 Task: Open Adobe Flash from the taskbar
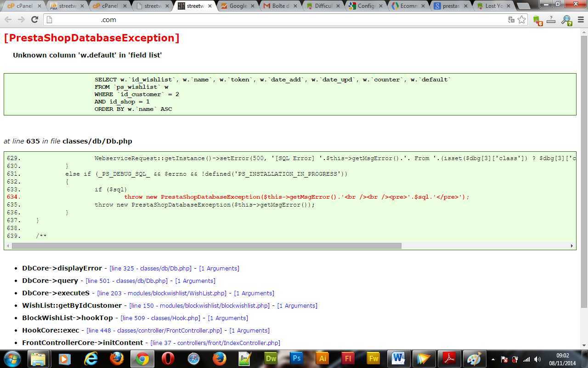point(348,358)
